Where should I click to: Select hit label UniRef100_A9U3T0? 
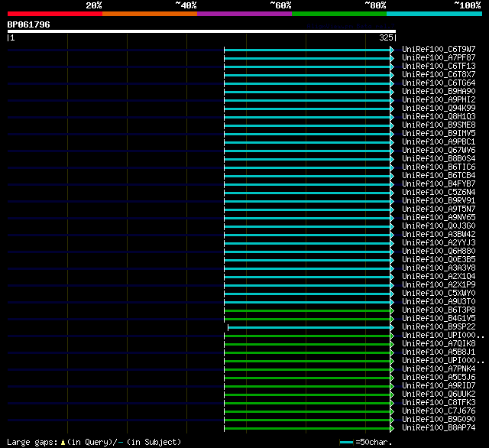click(439, 302)
